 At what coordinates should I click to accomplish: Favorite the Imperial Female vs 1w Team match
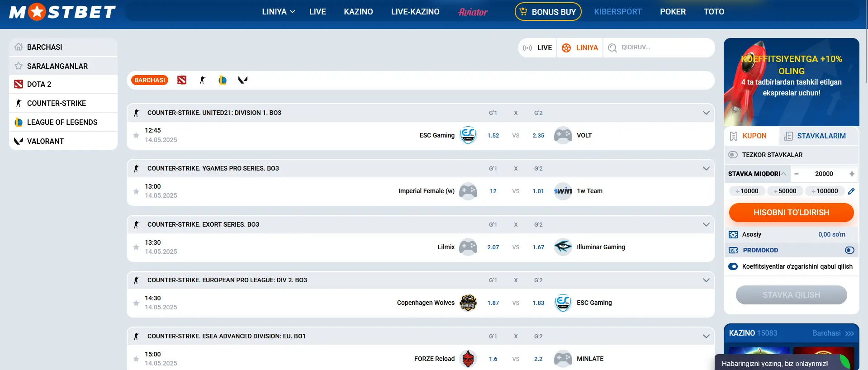(136, 191)
